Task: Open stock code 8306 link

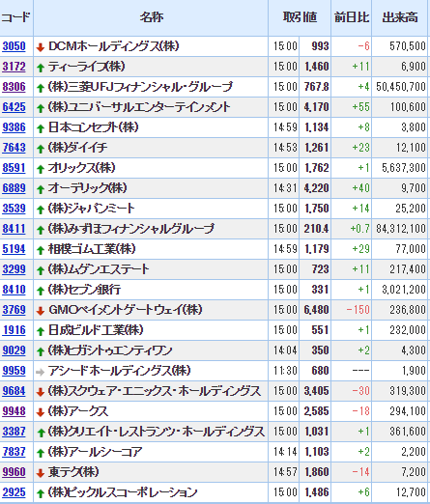Action: pos(14,87)
